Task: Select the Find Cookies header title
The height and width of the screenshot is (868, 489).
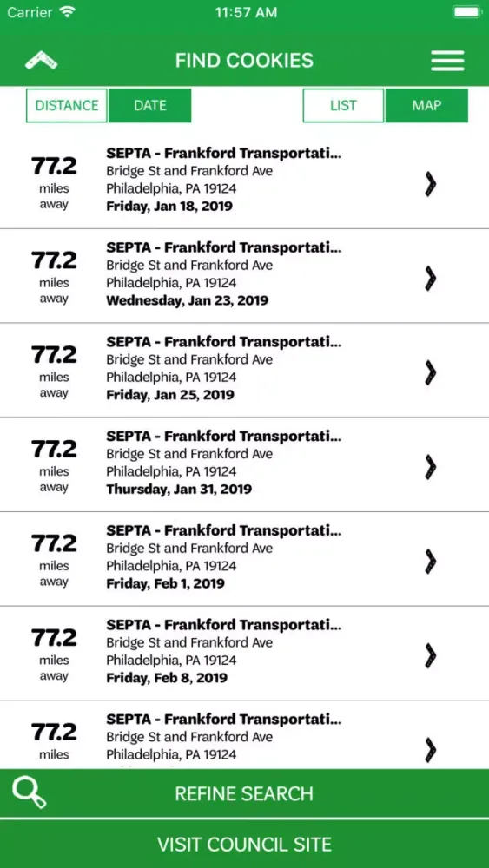Action: point(244,60)
